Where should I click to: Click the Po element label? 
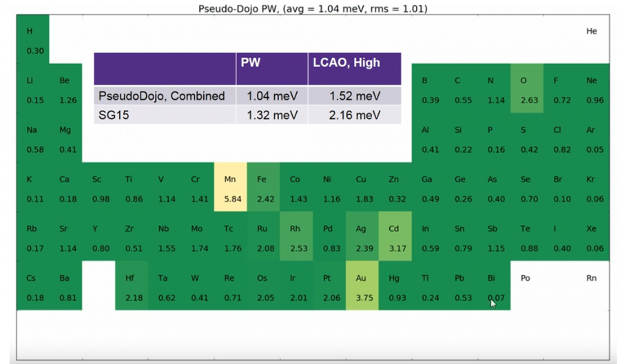[x=525, y=278]
